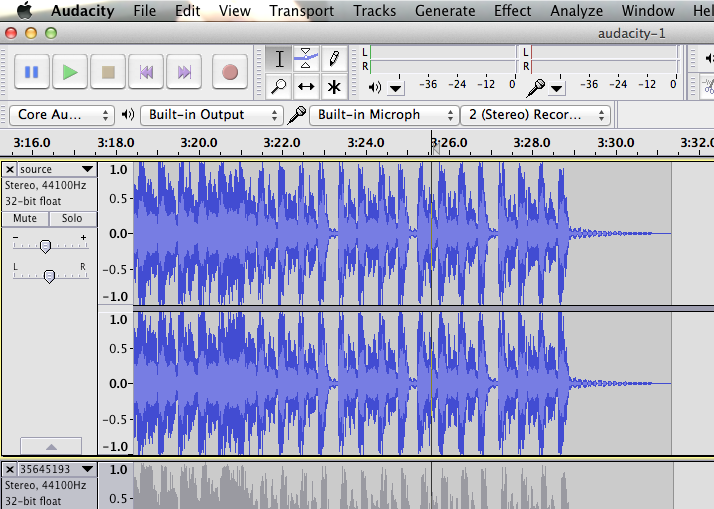Adjust the source track gain slider
This screenshot has height=509, width=714.
(45, 246)
